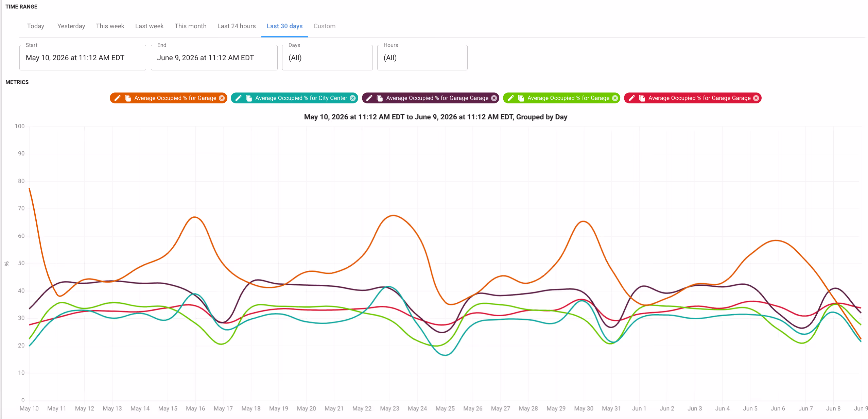Image resolution: width=868 pixels, height=419 pixels.
Task: Click the City Center chip label
Action: pyautogui.click(x=301, y=98)
